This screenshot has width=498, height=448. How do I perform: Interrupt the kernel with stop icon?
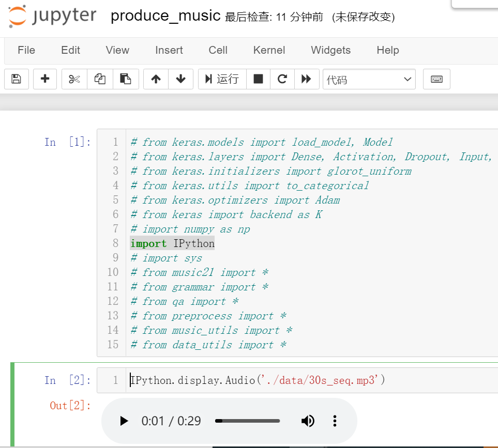tap(258, 79)
